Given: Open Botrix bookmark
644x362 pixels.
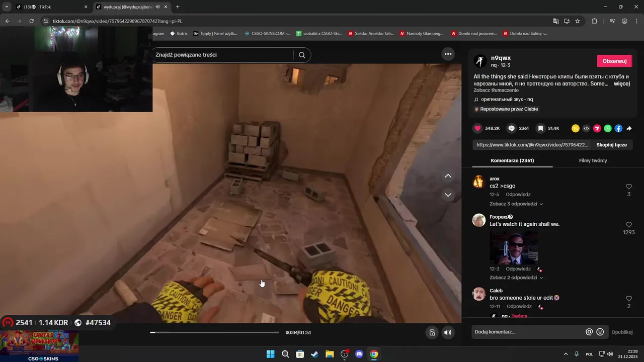Looking at the screenshot, I should tap(179, 34).
